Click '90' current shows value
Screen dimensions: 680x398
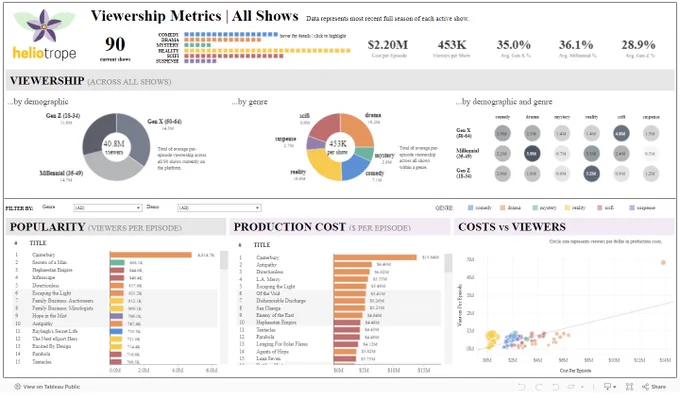[115, 44]
